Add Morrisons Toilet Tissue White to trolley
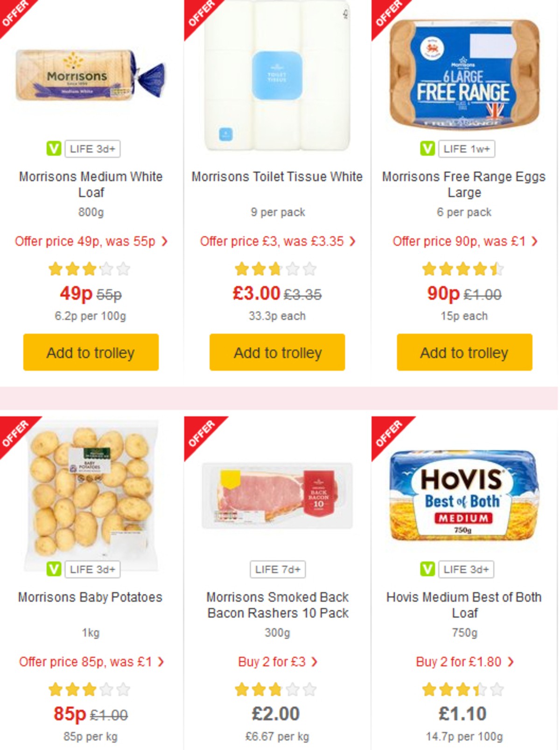 (277, 353)
